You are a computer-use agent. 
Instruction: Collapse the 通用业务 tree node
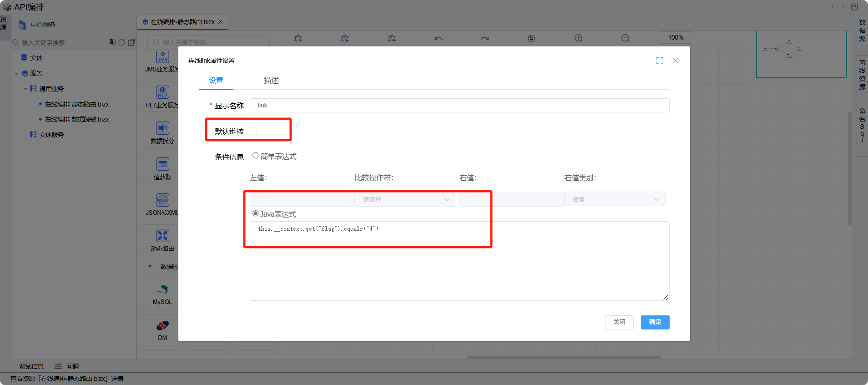[25, 89]
